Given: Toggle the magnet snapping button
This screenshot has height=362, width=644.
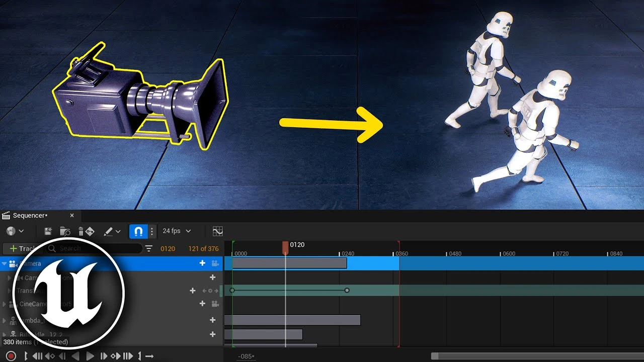Looking at the screenshot, I should [x=139, y=231].
